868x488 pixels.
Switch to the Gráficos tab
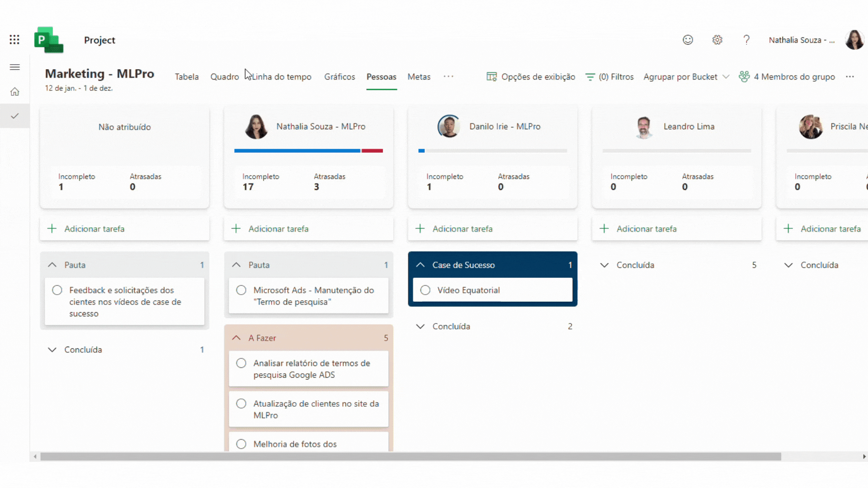coord(340,77)
